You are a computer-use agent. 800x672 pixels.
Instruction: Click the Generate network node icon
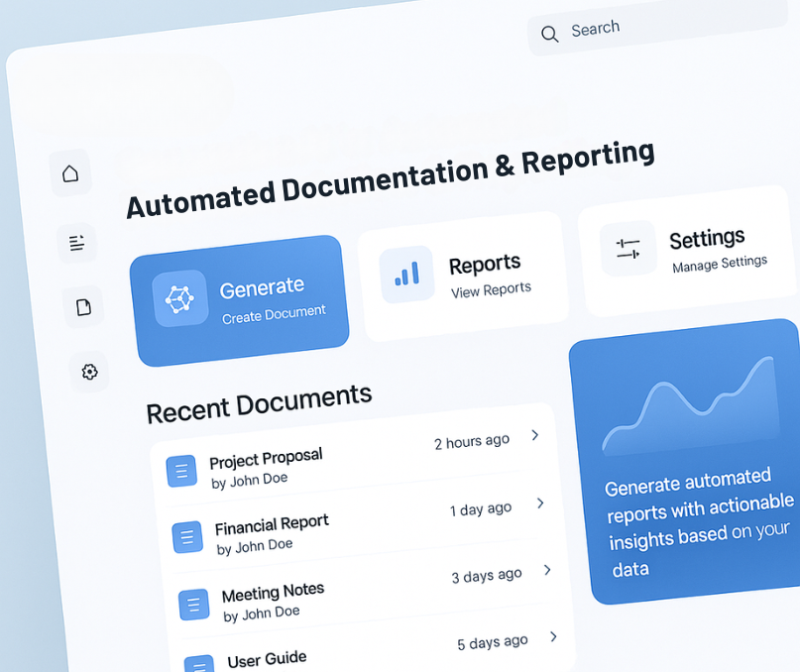click(x=179, y=298)
